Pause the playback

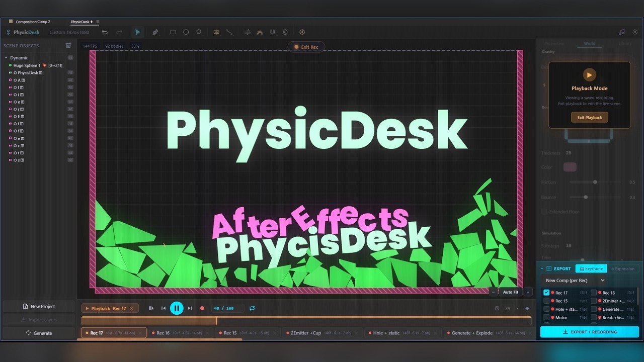coord(177,308)
